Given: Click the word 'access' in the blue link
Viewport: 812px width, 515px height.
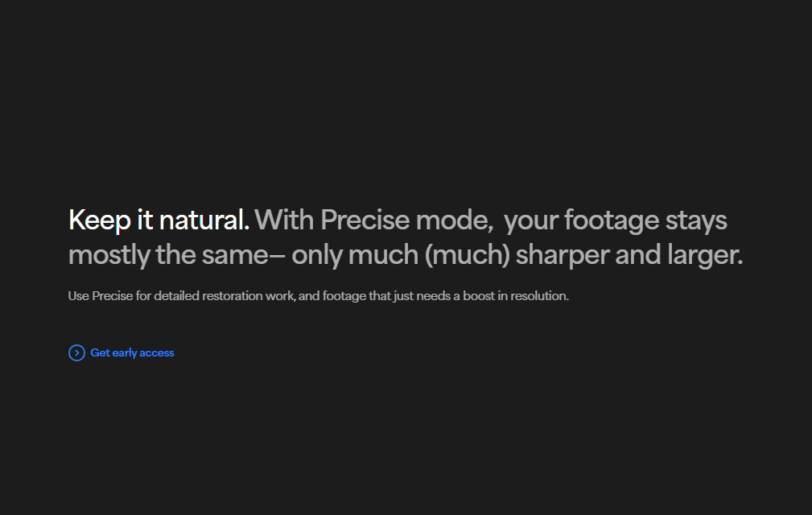Looking at the screenshot, I should [x=156, y=352].
